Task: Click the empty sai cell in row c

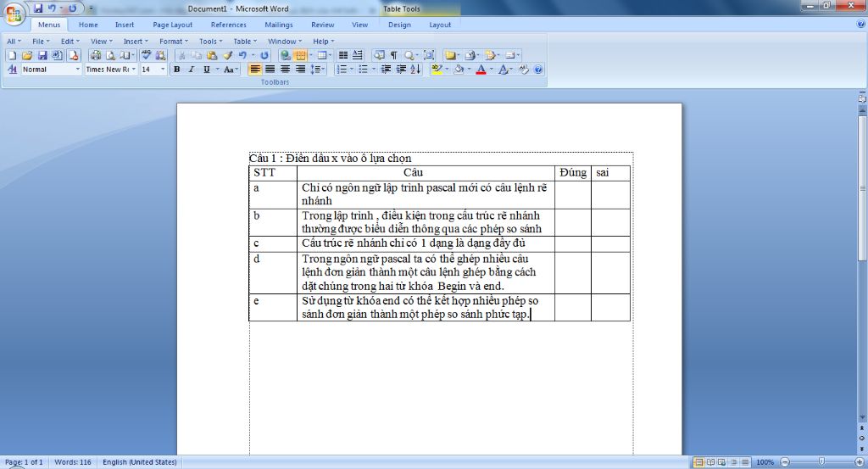Action: (610, 243)
